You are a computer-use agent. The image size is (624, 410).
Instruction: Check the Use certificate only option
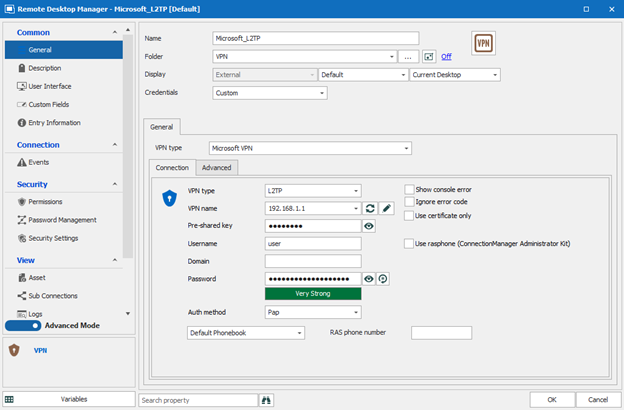(x=409, y=216)
